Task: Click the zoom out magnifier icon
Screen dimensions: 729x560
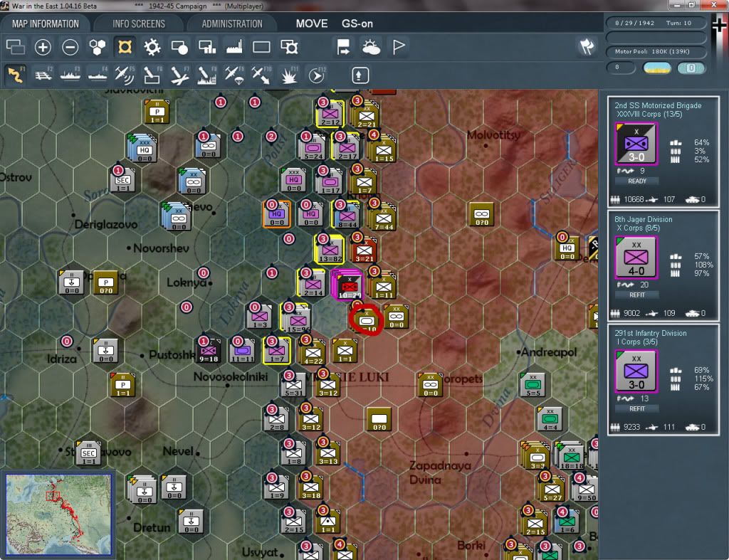Action: click(x=70, y=47)
